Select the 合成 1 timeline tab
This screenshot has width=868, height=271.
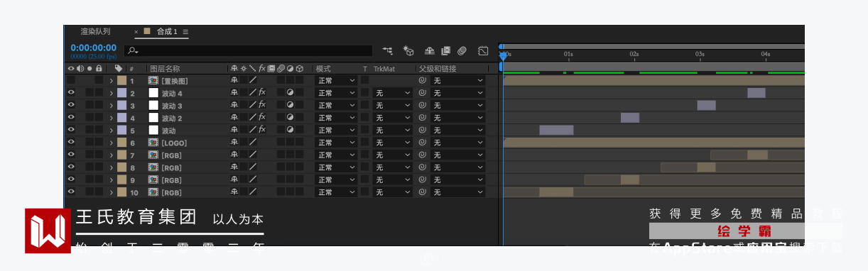click(167, 32)
